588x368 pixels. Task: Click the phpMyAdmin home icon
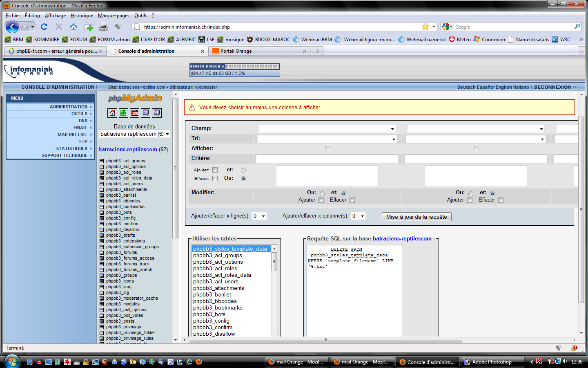point(112,113)
